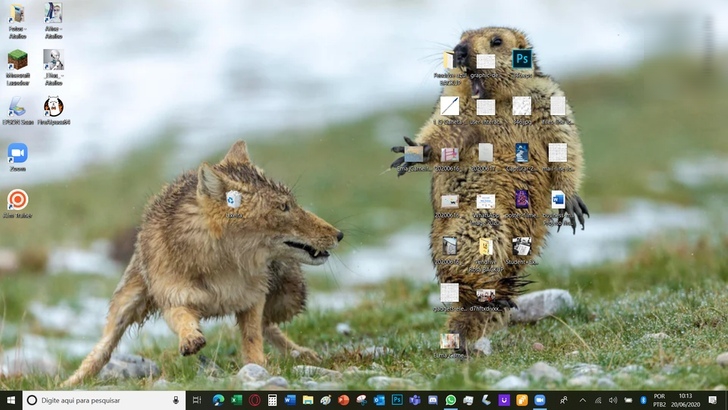Open Task View on the taskbar

(197, 400)
